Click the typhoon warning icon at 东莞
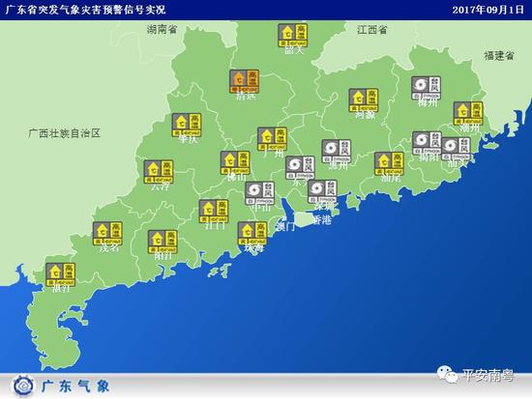532x399 pixels. pyautogui.click(x=300, y=167)
